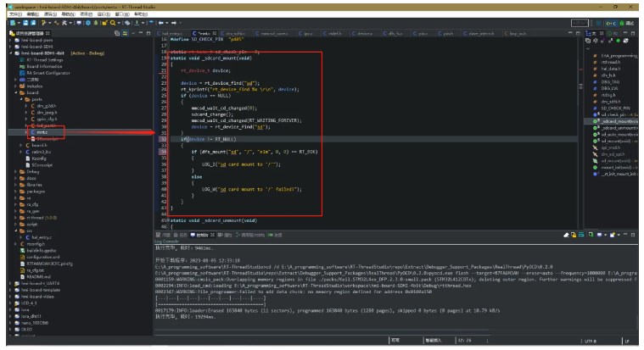Minimize the console panel
The image size is (644, 350).
pyautogui.click(x=625, y=234)
